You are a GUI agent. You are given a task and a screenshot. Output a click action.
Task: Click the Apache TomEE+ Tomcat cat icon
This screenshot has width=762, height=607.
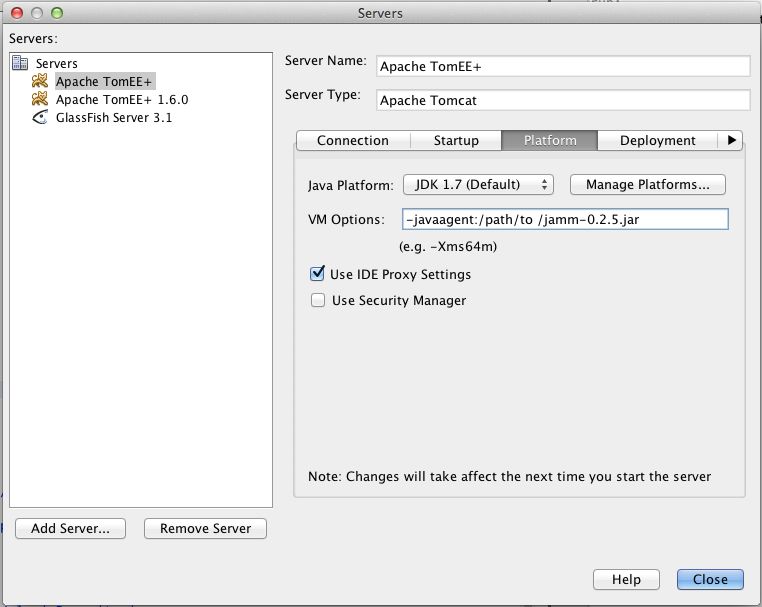[x=40, y=81]
